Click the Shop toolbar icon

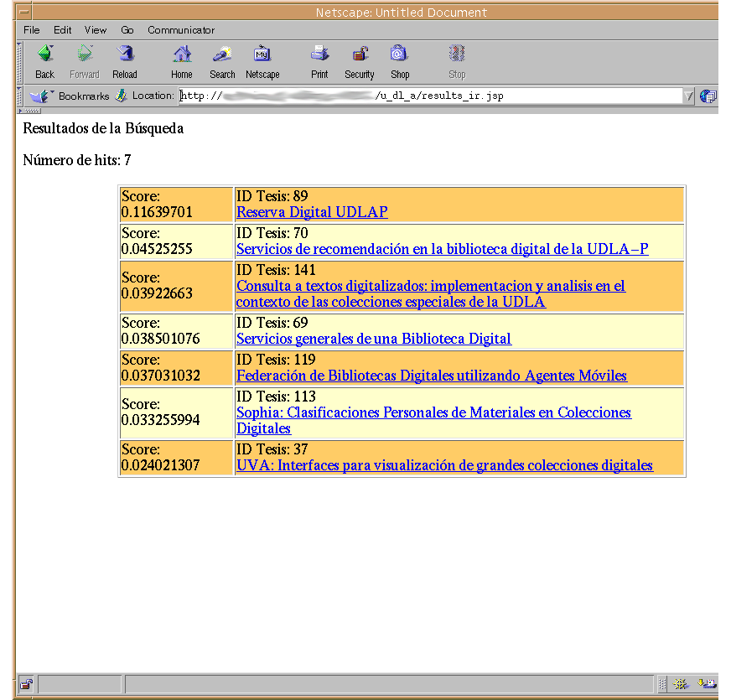400,61
